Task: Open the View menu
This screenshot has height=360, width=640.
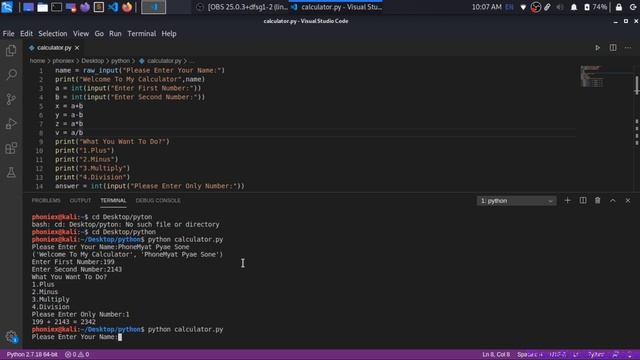Action: click(81, 33)
